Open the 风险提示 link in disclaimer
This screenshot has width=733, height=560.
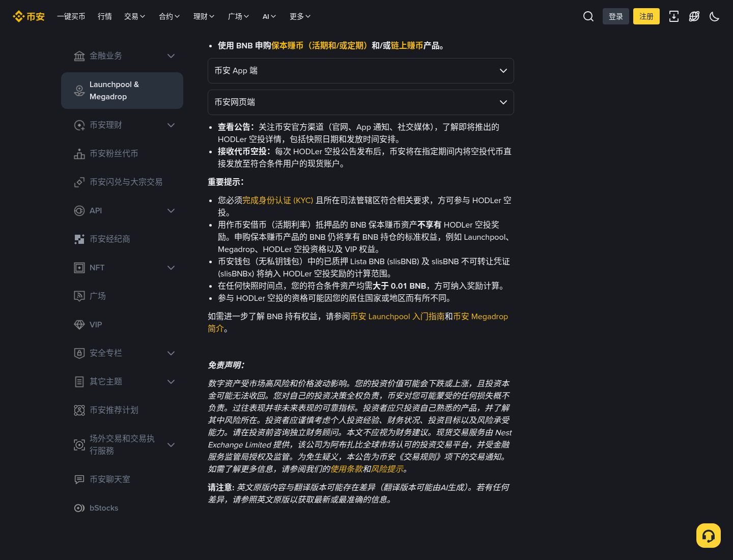coord(387,469)
